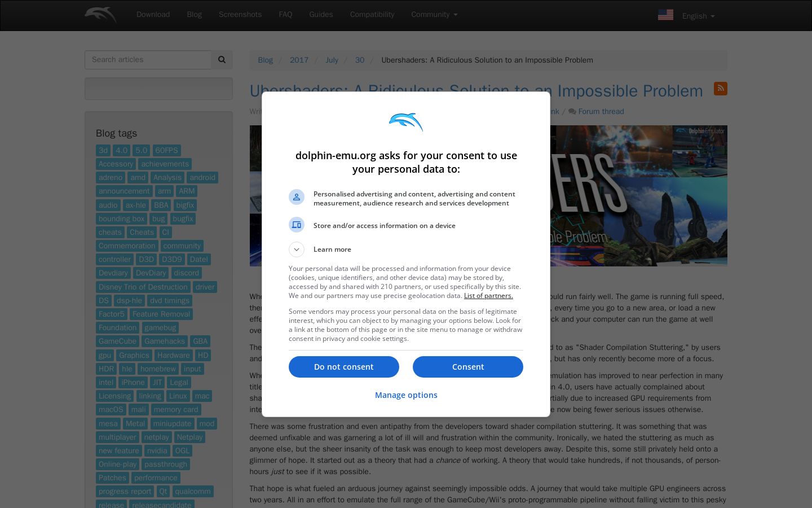Select the Analysis blog tag

pos(167,177)
